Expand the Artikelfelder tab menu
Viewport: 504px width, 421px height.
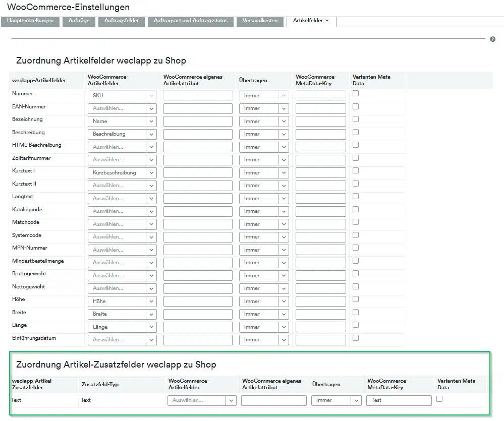coord(311,21)
